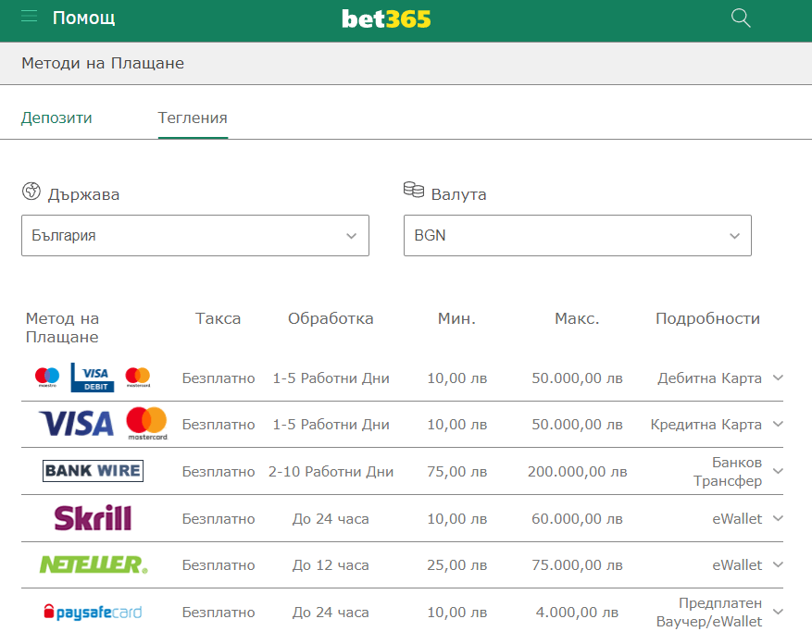Expand the Банков Трансфер details chevron
812x644 pixels.
[778, 471]
